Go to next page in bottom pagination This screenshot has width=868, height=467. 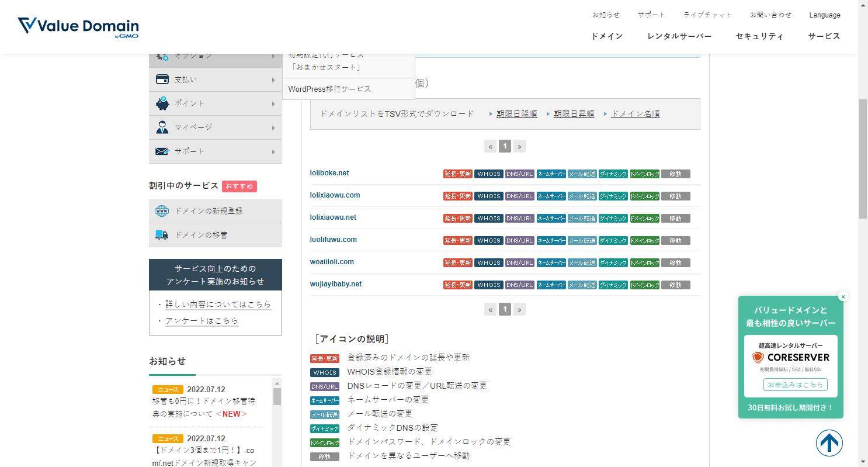coord(519,309)
